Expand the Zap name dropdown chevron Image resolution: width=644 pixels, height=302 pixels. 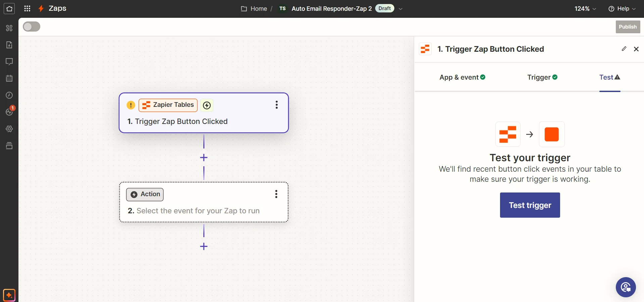click(x=400, y=9)
